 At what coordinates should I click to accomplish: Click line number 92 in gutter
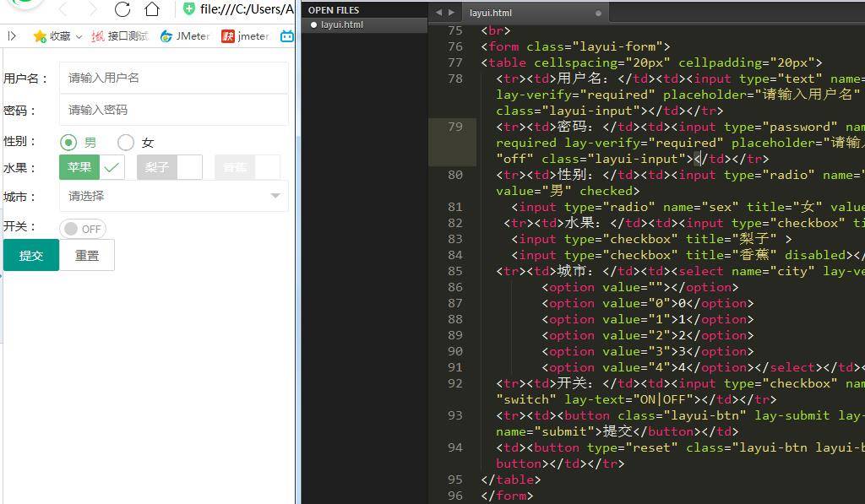[x=455, y=383]
